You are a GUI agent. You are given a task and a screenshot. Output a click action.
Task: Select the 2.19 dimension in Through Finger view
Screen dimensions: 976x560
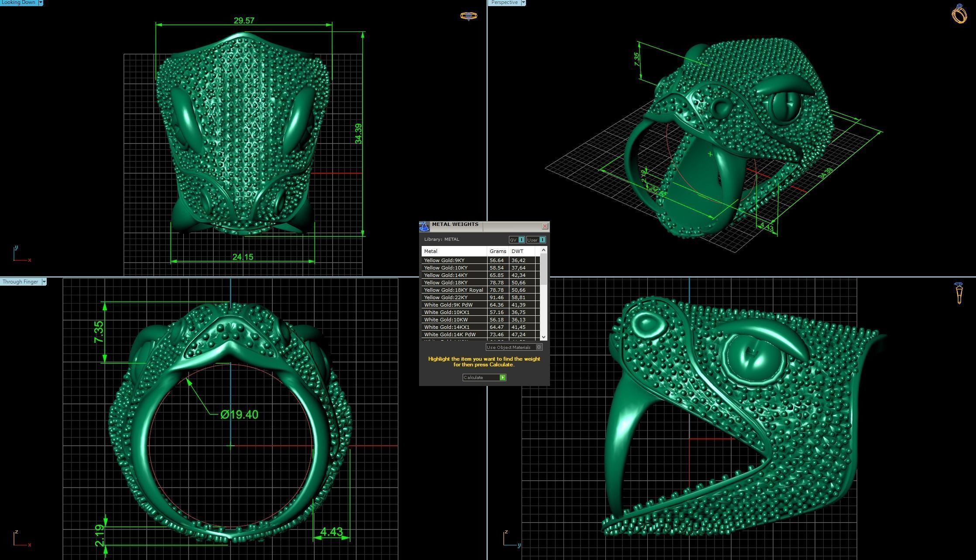tap(100, 535)
